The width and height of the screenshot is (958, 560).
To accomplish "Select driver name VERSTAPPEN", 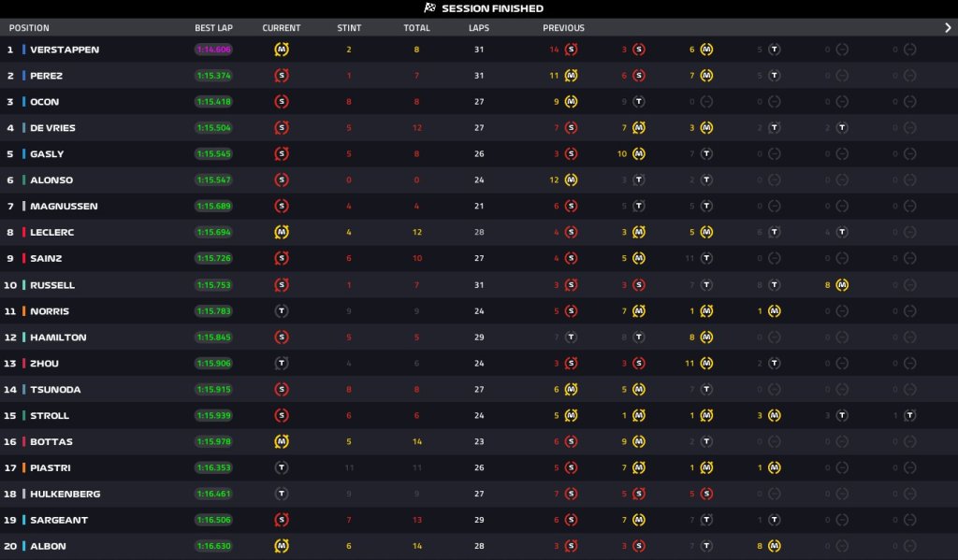I will point(65,50).
